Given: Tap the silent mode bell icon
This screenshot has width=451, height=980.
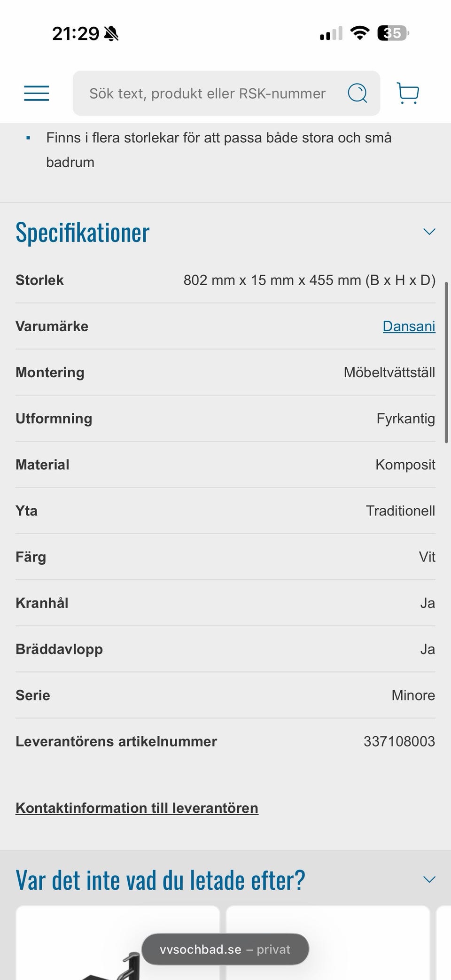Looking at the screenshot, I should (112, 34).
